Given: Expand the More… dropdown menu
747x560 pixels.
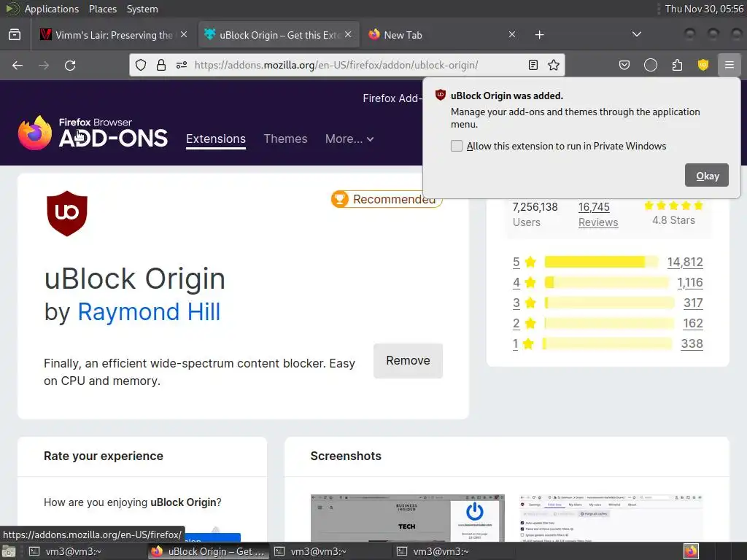Looking at the screenshot, I should tap(349, 139).
